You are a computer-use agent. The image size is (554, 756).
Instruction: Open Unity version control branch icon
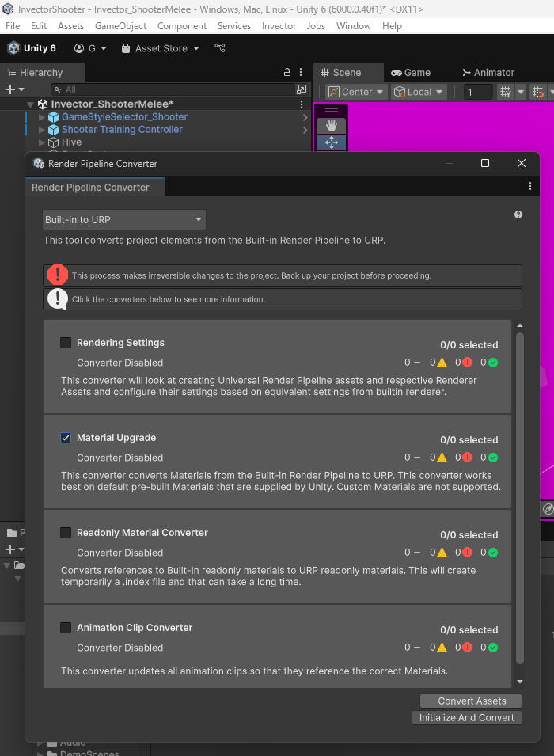point(220,48)
